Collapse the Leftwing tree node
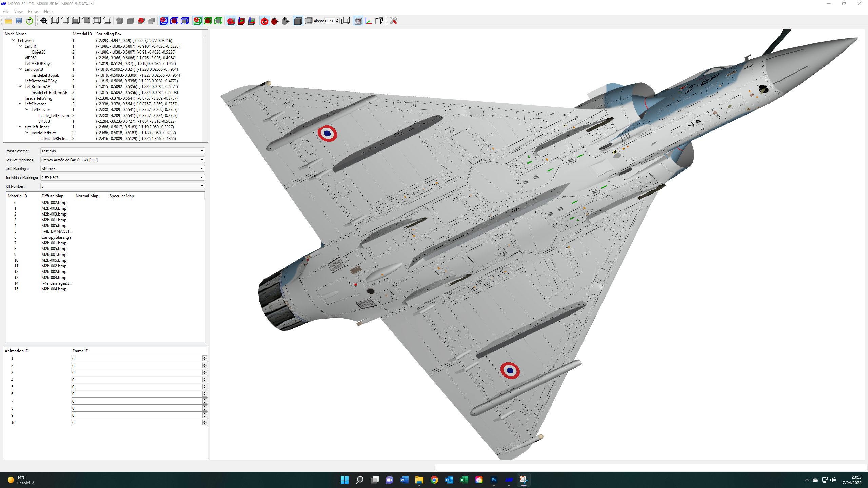The image size is (868, 488). click(14, 40)
